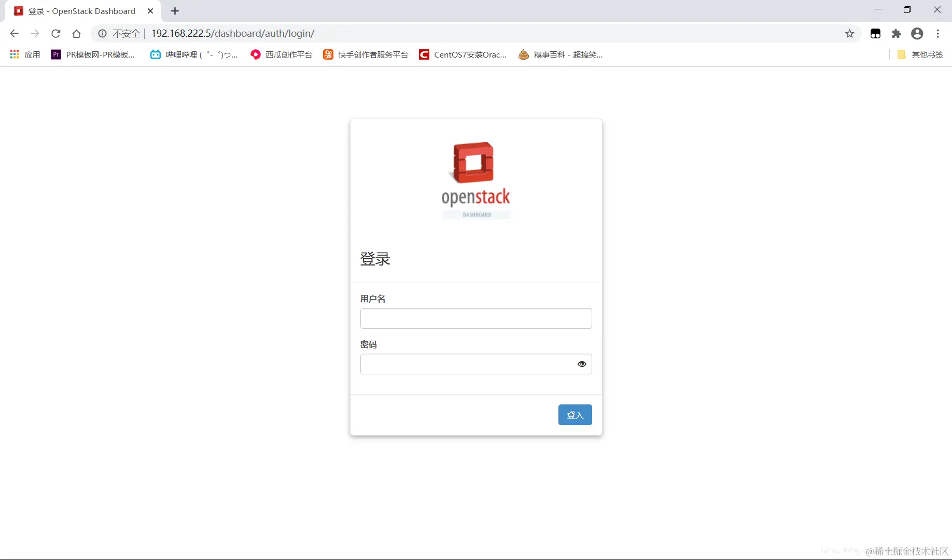The height and width of the screenshot is (560, 952).
Task: Toggle the bookmark star for this page
Action: click(x=849, y=33)
